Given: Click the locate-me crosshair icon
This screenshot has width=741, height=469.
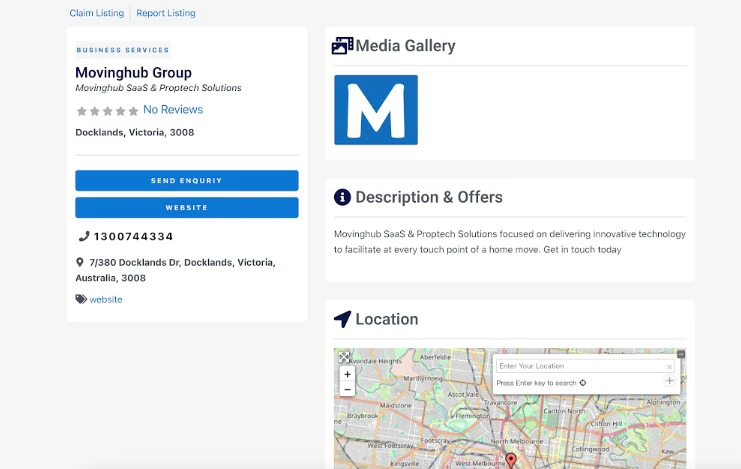Looking at the screenshot, I should pyautogui.click(x=583, y=383).
